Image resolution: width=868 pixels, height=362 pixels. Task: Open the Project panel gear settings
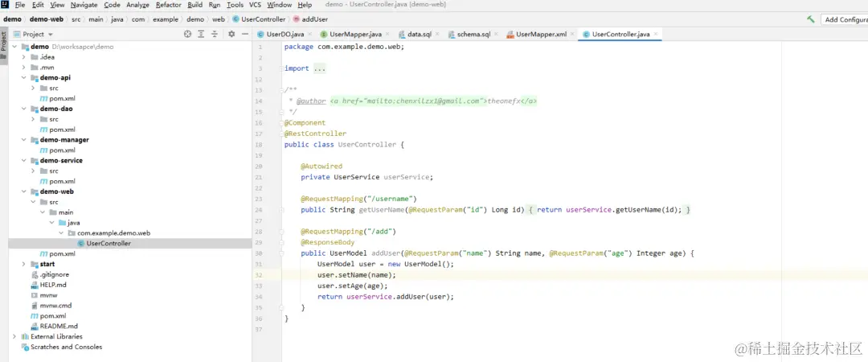(231, 34)
